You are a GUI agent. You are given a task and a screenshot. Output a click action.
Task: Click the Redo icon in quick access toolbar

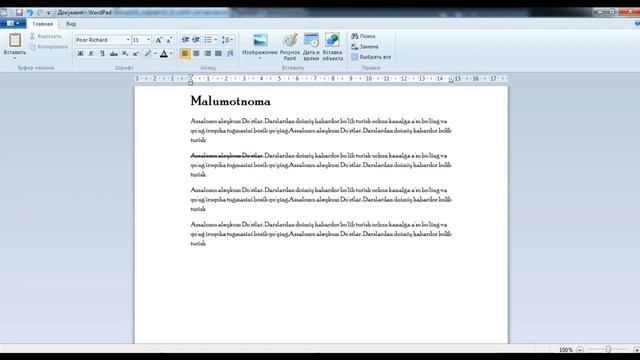[40, 13]
